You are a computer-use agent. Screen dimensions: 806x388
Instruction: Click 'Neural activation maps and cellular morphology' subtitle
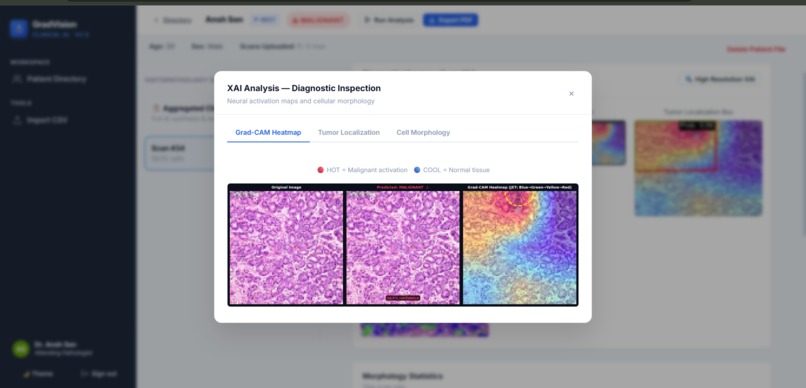[301, 101]
